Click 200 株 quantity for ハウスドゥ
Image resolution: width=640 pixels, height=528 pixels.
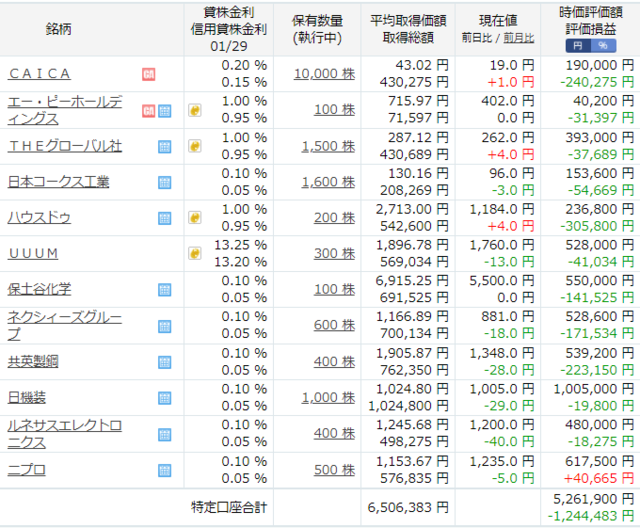pos(334,217)
